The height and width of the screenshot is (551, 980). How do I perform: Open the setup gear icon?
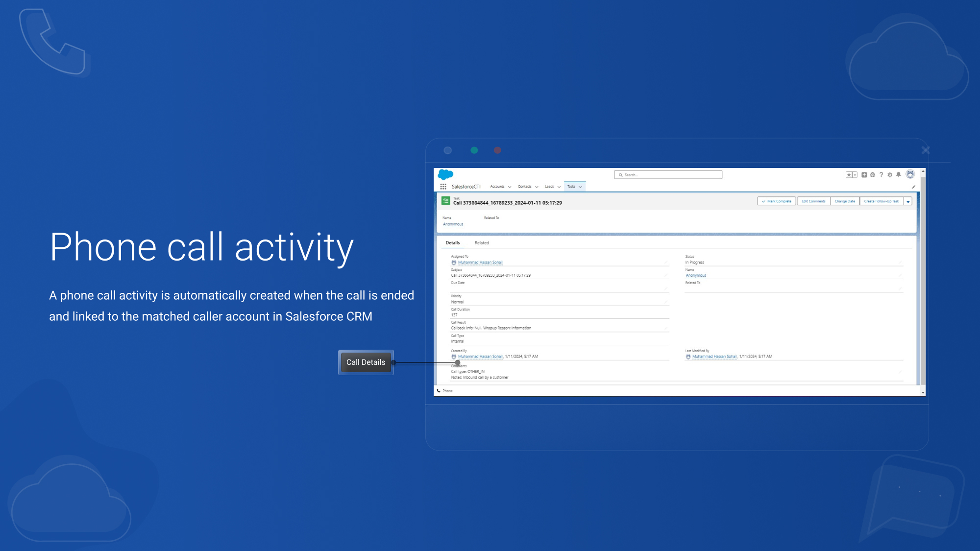coord(890,175)
